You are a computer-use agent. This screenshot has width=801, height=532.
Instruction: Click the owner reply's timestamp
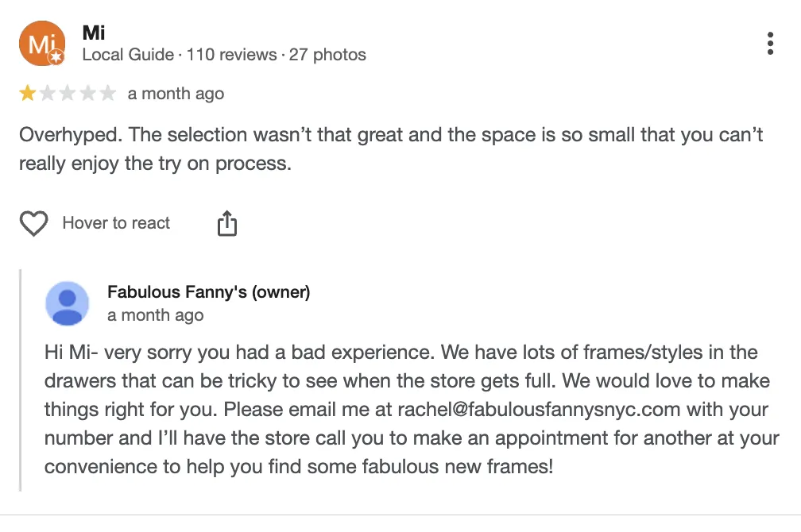pyautogui.click(x=155, y=315)
